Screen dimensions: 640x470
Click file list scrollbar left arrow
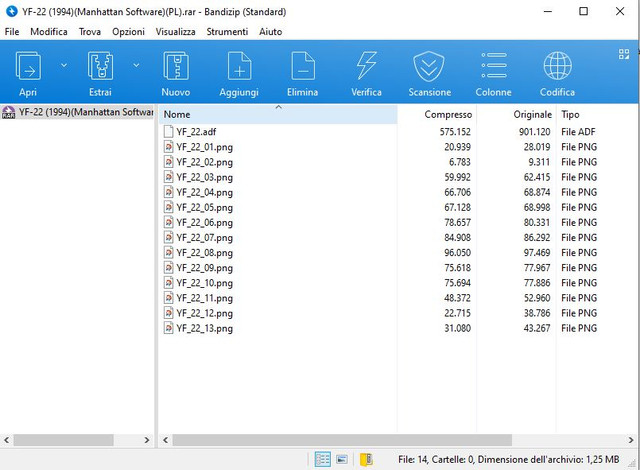pos(165,440)
